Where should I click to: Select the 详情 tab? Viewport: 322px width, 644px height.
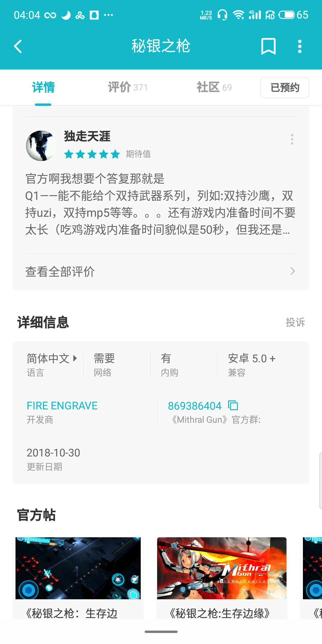coord(43,87)
